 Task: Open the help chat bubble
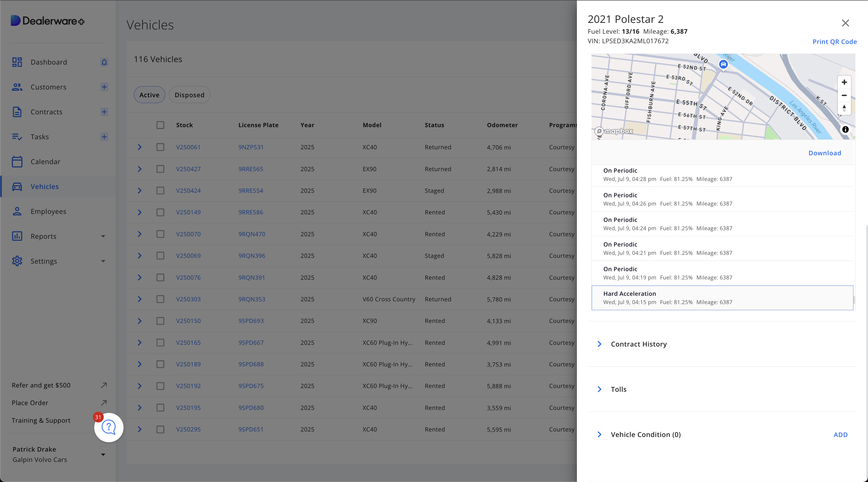coord(109,427)
